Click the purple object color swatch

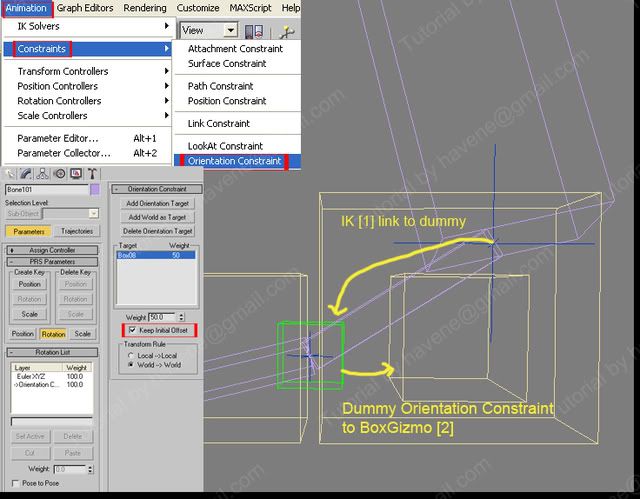point(95,188)
